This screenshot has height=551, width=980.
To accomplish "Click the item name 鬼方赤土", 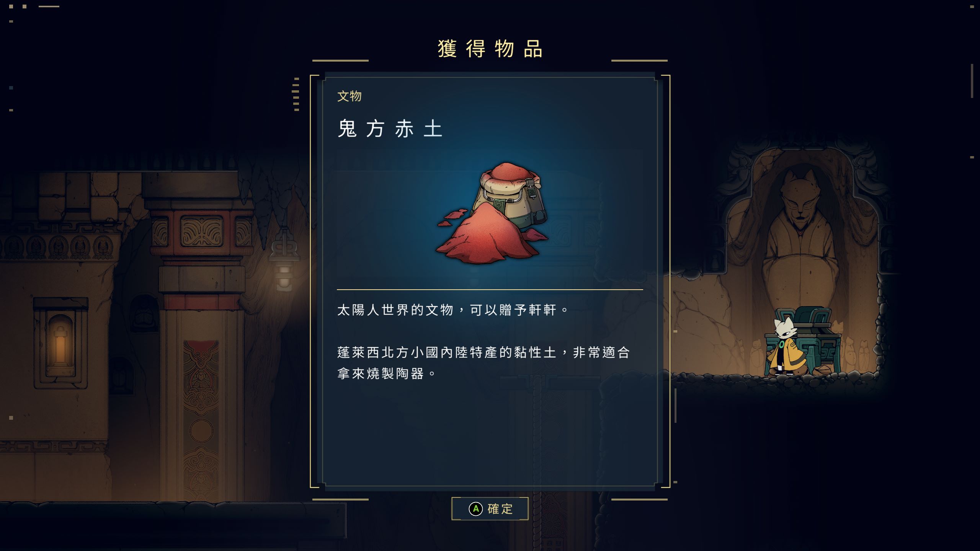I will pyautogui.click(x=390, y=129).
